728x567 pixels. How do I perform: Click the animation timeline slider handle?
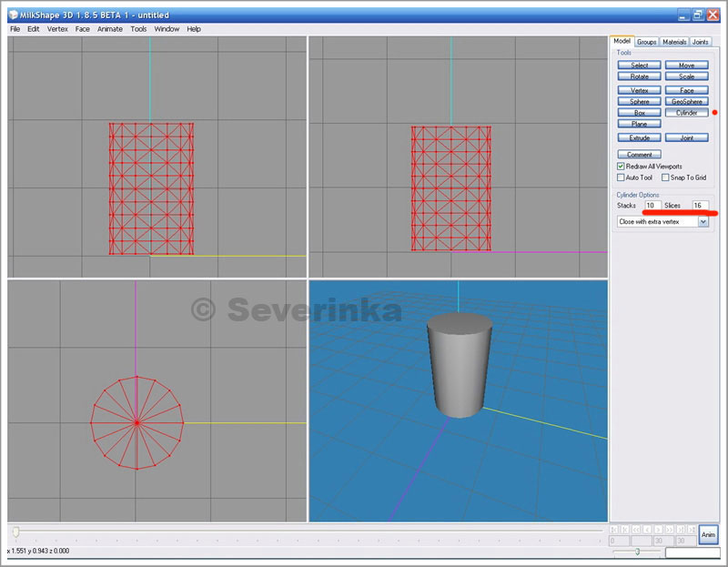click(x=15, y=531)
